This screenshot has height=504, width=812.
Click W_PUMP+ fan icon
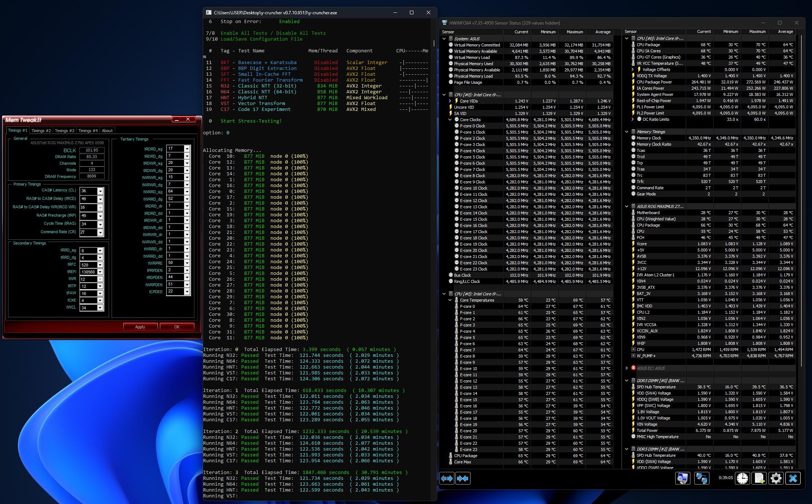pyautogui.click(x=633, y=356)
